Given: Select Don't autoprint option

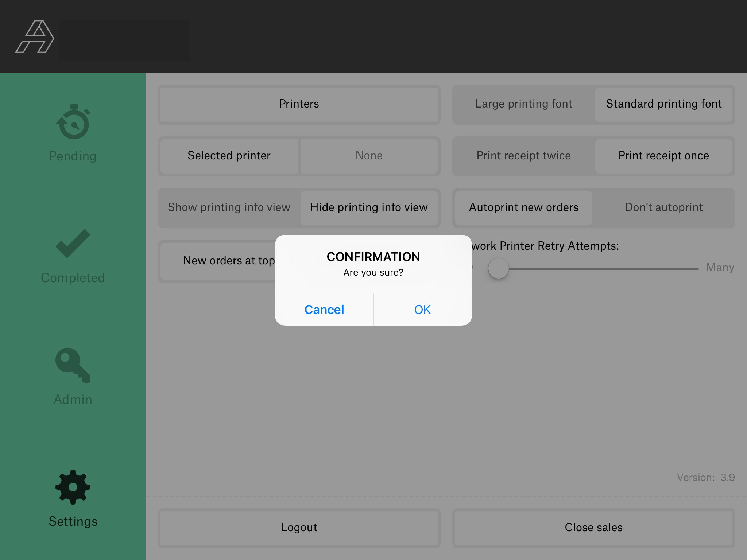Looking at the screenshot, I should [x=663, y=207].
